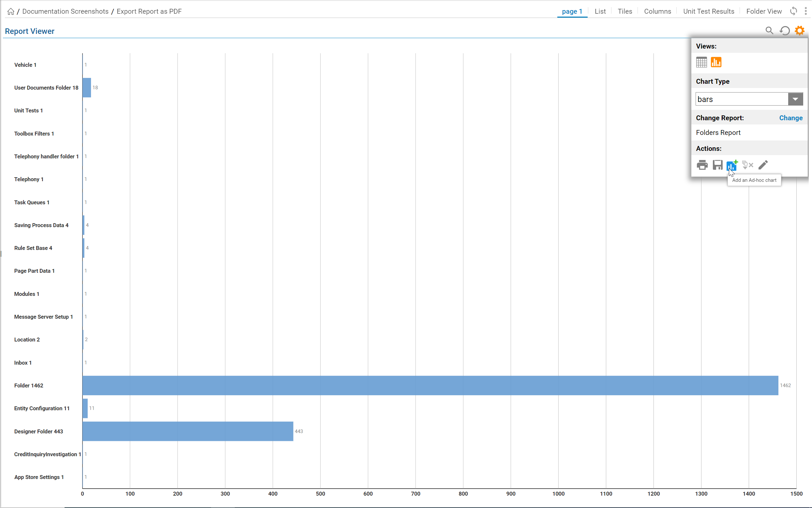The height and width of the screenshot is (508, 812).
Task: Toggle the List view
Action: click(601, 11)
